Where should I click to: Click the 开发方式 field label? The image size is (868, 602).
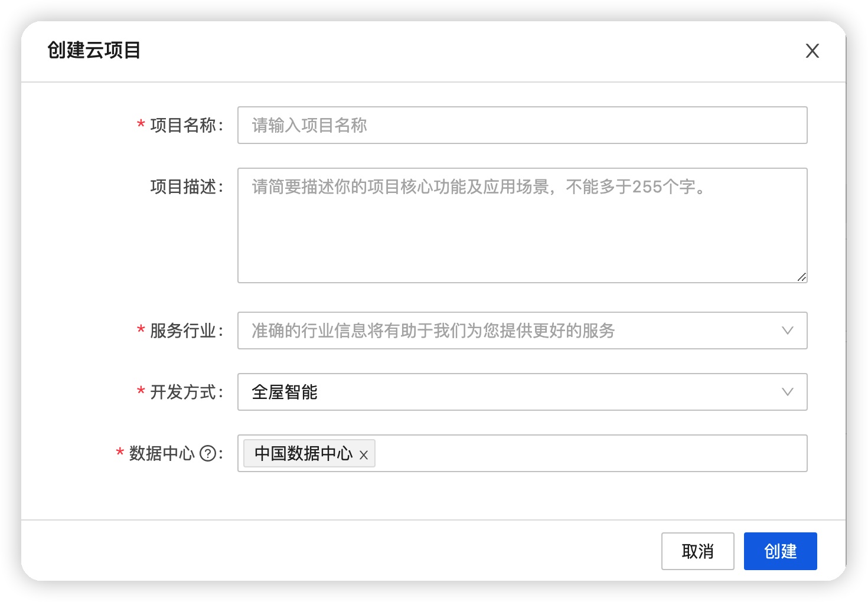[183, 392]
